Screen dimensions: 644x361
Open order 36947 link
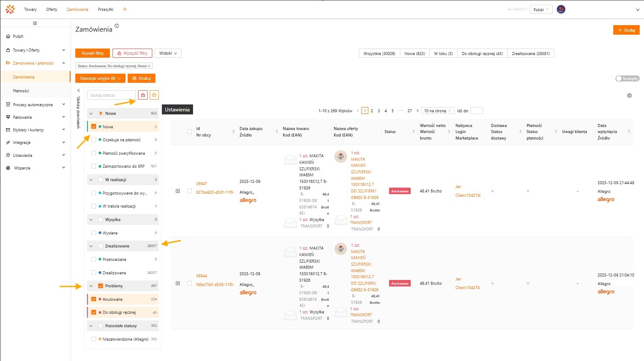201,184
